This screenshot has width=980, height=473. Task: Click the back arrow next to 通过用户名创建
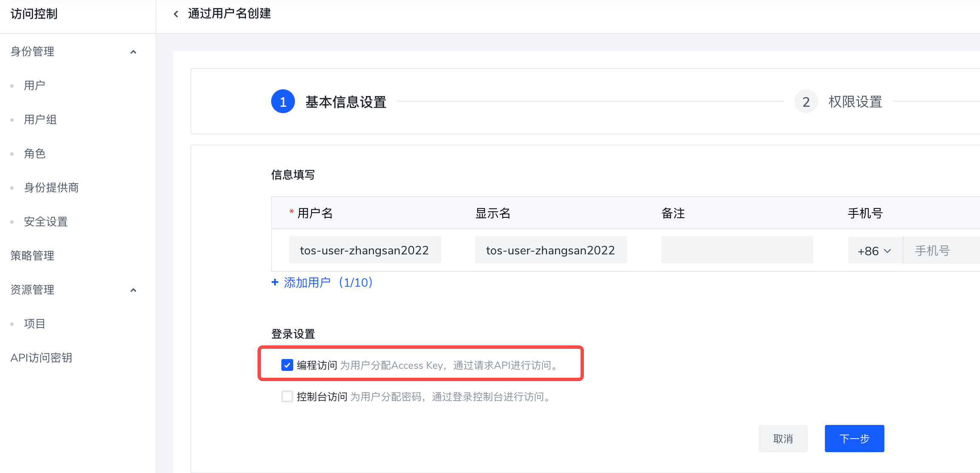click(x=176, y=14)
